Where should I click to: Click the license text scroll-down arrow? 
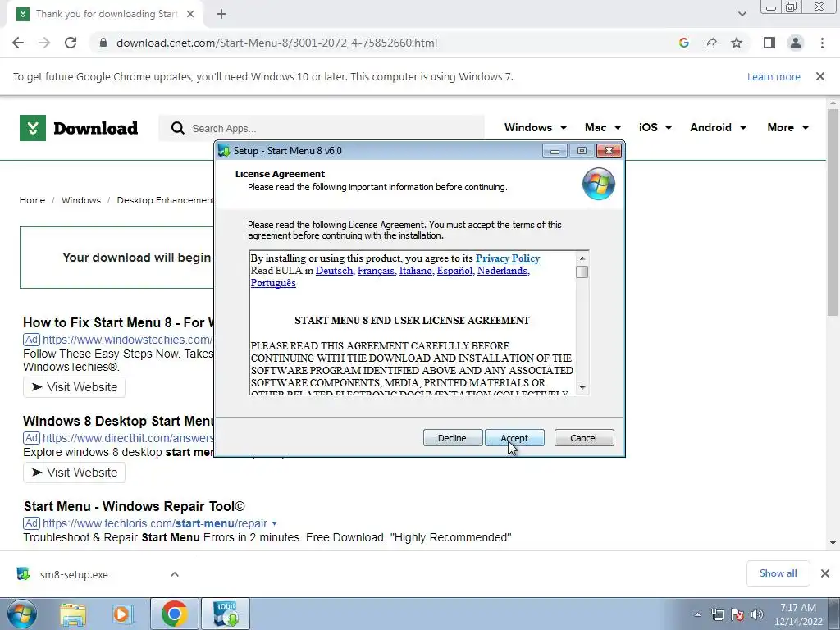[x=582, y=388]
